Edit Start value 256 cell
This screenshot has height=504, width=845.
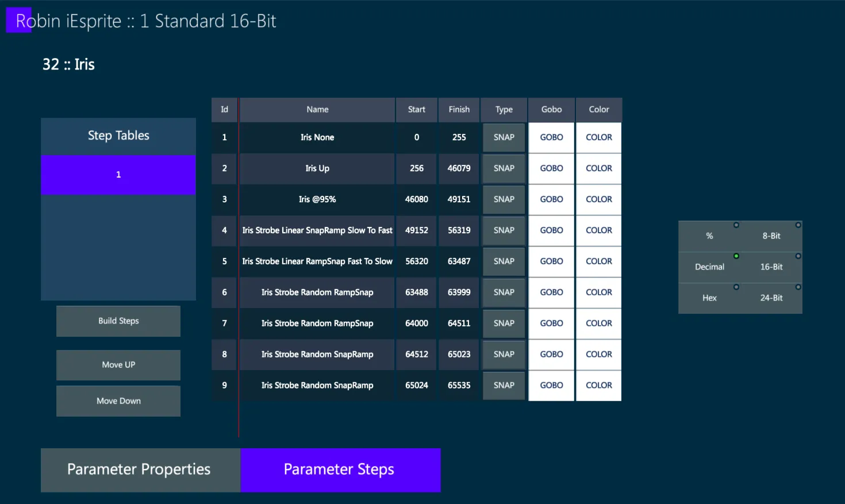click(x=417, y=168)
